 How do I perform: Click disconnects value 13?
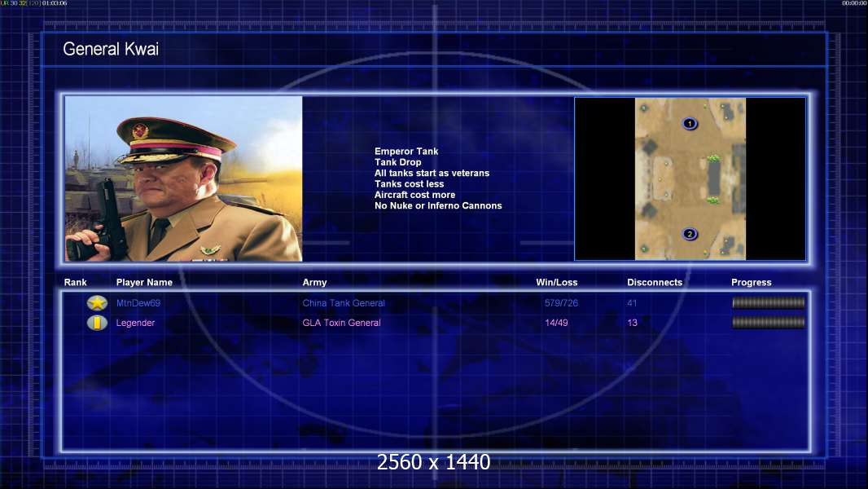pos(632,323)
